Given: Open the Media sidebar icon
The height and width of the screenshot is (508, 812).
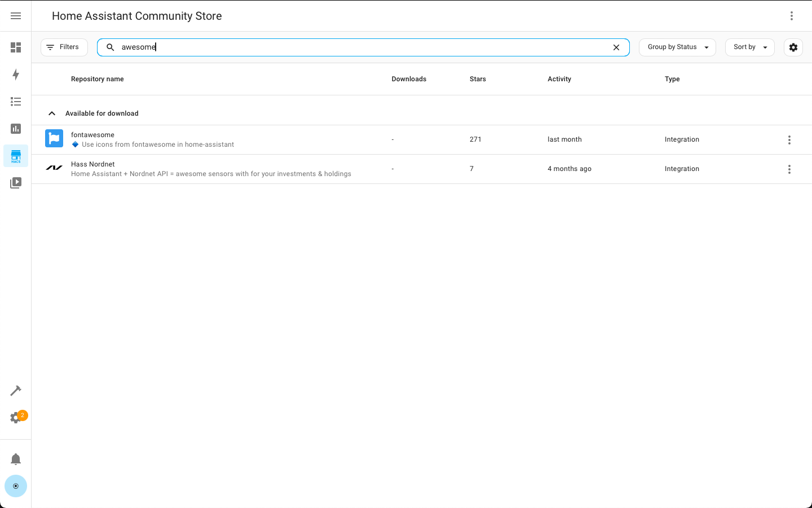Looking at the screenshot, I should 16,183.
